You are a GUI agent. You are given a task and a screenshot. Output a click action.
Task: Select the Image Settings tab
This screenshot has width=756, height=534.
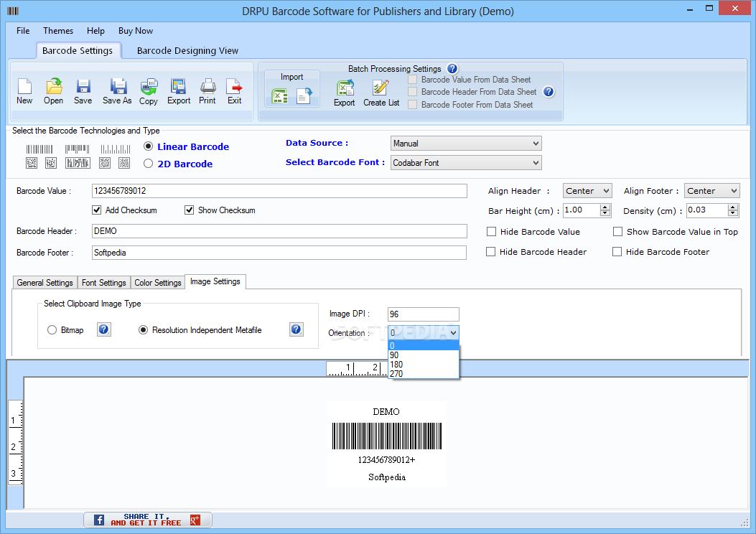click(215, 281)
